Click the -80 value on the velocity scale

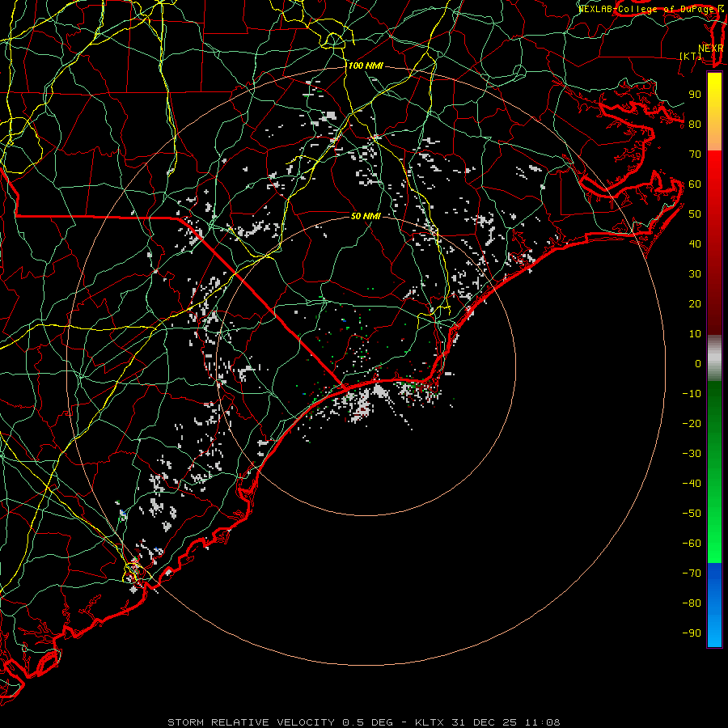pyautogui.click(x=692, y=603)
